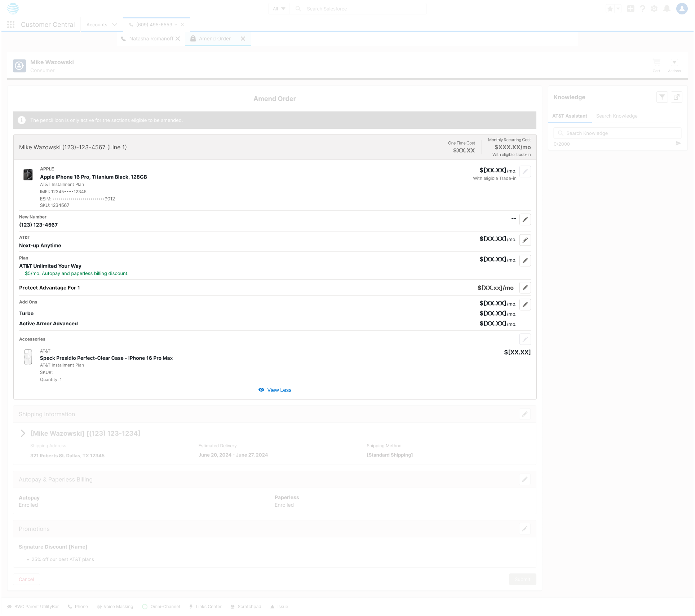Pop out the Knowledge panel
The width and height of the screenshot is (695, 616).
[677, 97]
